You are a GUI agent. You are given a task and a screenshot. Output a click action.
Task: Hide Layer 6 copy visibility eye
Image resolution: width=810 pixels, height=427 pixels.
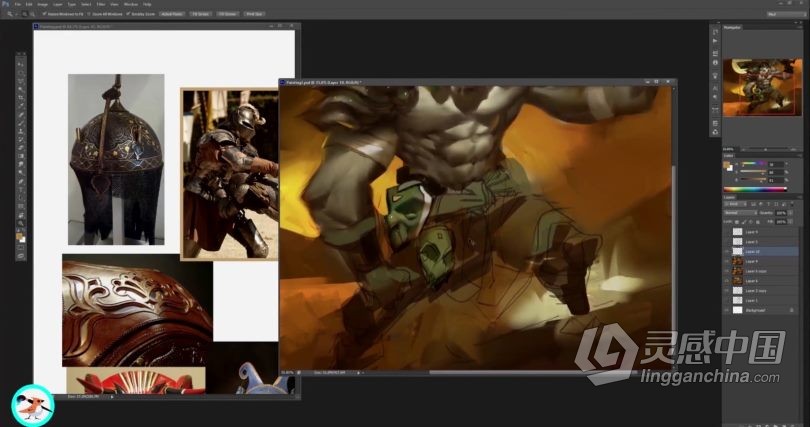tap(727, 271)
